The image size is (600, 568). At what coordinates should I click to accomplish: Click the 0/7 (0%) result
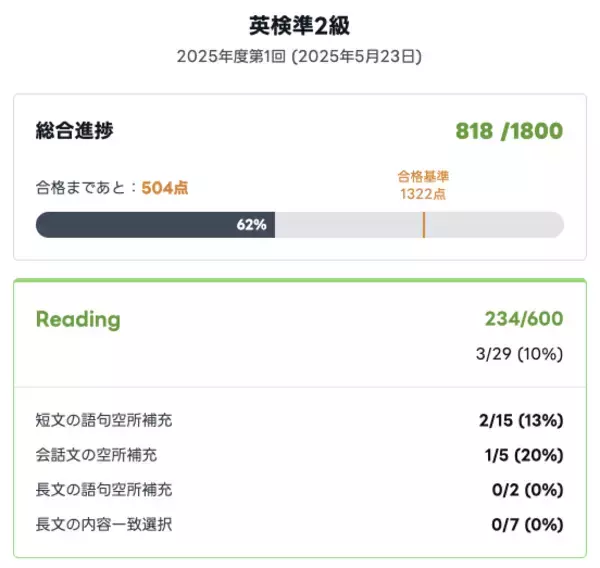527,524
